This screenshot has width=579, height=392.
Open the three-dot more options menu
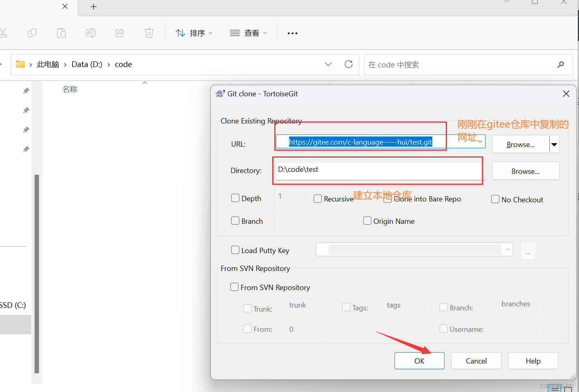pyautogui.click(x=293, y=33)
